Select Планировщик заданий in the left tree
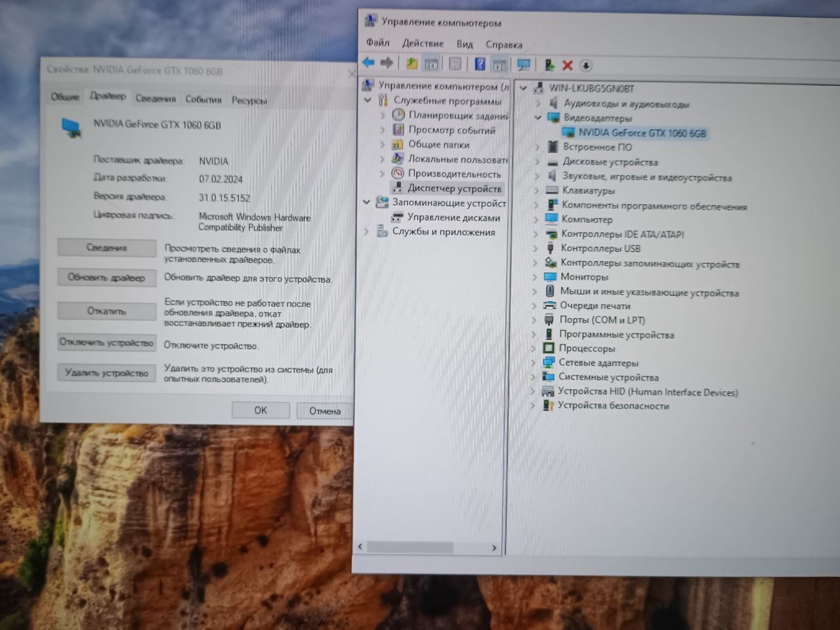 coord(459,115)
